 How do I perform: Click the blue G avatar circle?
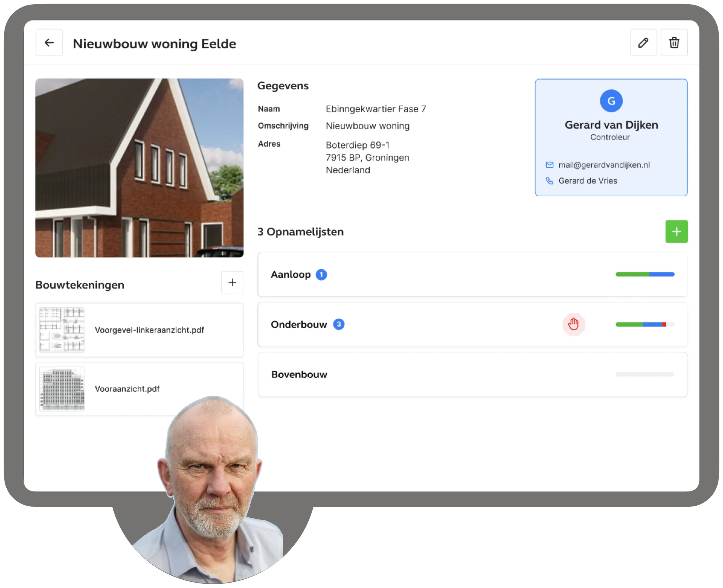(x=611, y=101)
